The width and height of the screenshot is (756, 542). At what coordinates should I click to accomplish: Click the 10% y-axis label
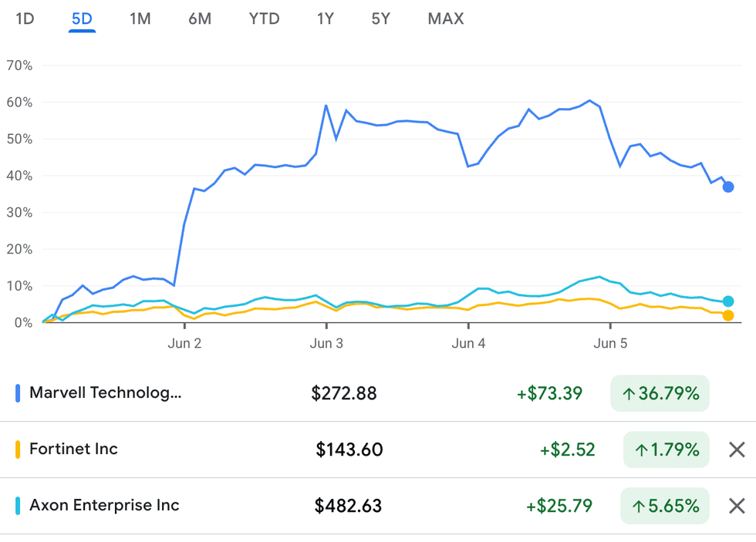(x=19, y=286)
